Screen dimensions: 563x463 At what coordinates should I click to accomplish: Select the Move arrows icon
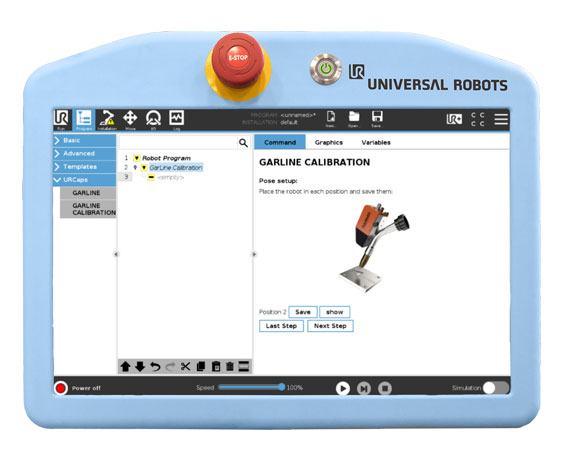[x=130, y=120]
